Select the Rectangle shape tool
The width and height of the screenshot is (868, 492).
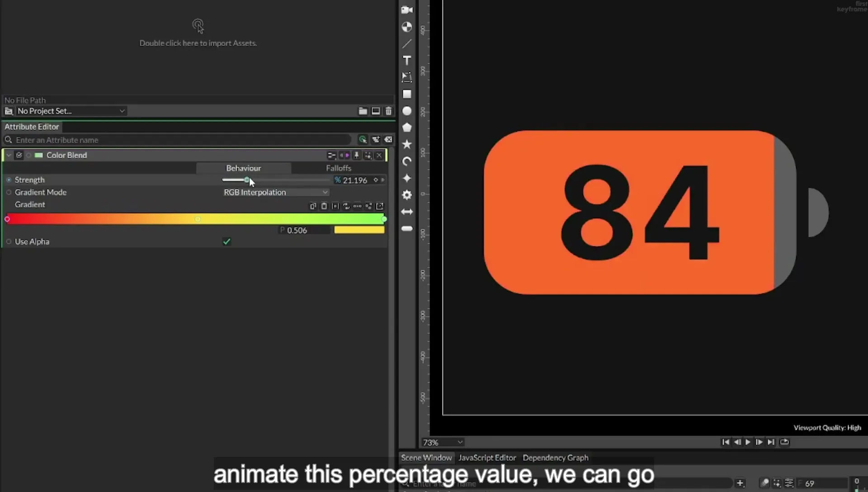tap(407, 94)
